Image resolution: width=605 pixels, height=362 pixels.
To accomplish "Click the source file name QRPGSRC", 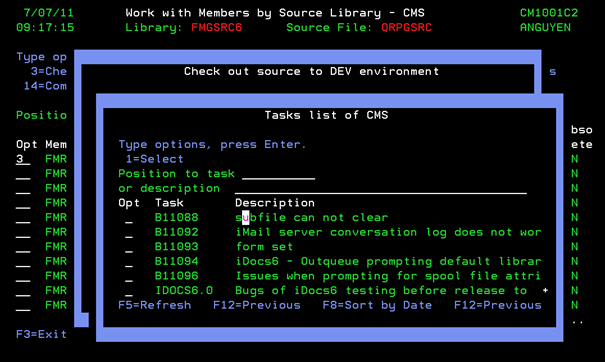I will 406,27.
